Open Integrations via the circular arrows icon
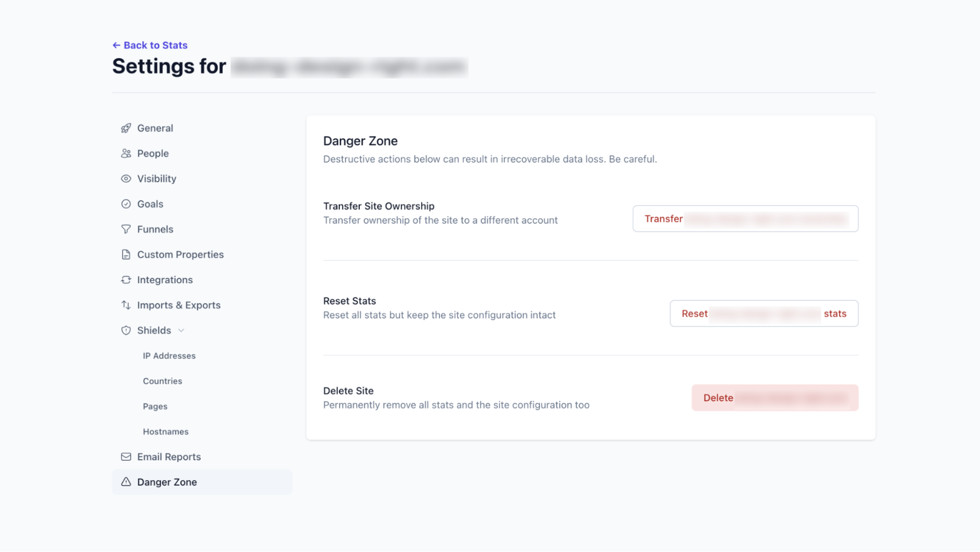This screenshot has height=552, width=980. tap(126, 280)
